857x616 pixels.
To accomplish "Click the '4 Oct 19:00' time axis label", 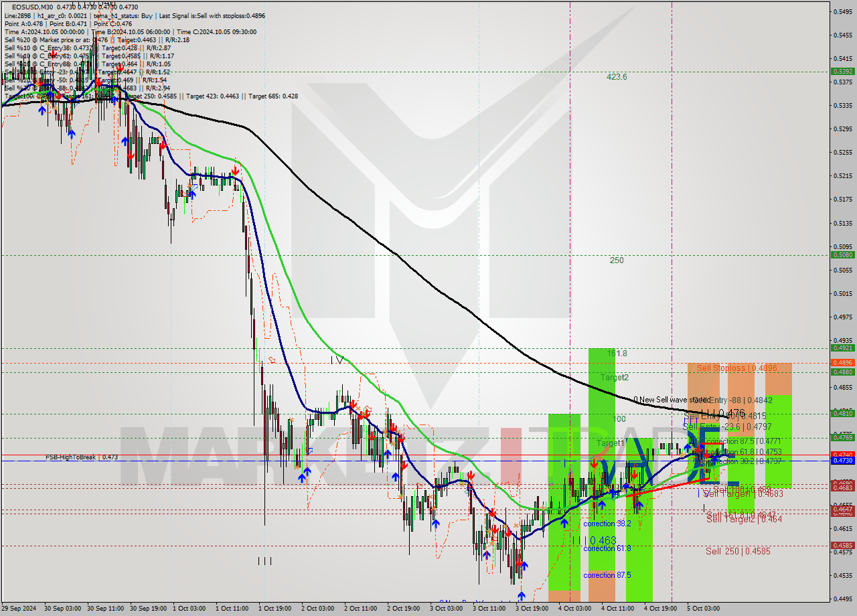I will tap(661, 609).
